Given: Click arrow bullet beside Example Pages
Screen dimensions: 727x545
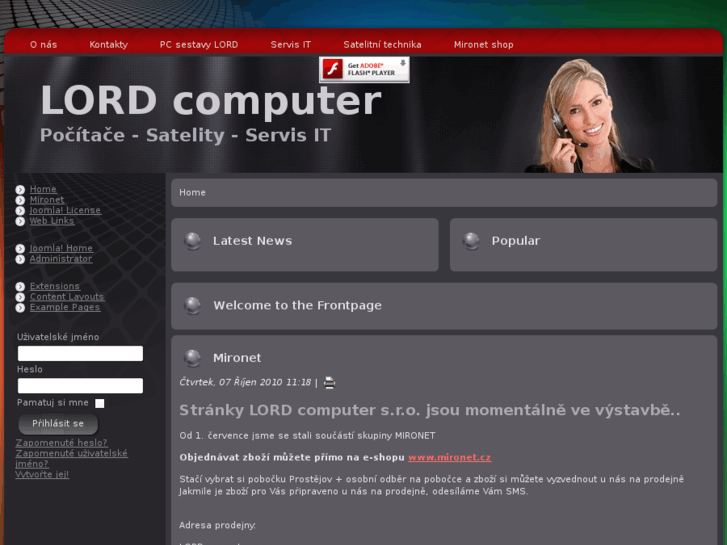Looking at the screenshot, I should tap(20, 308).
